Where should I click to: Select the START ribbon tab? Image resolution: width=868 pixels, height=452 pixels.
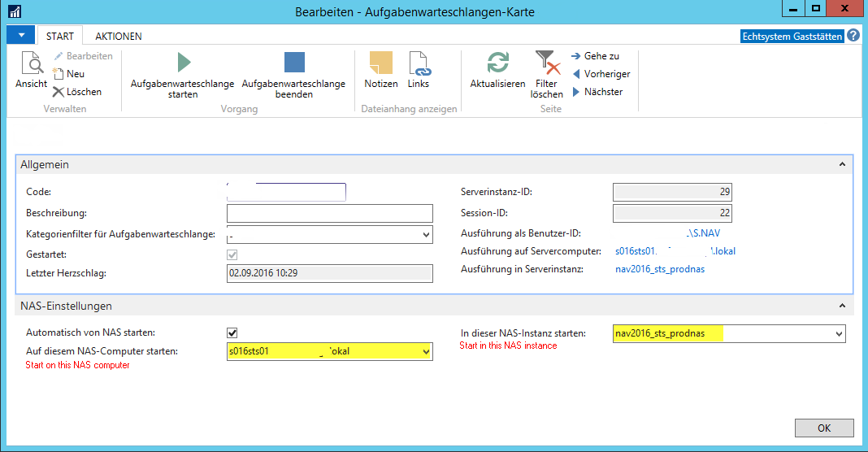click(60, 37)
